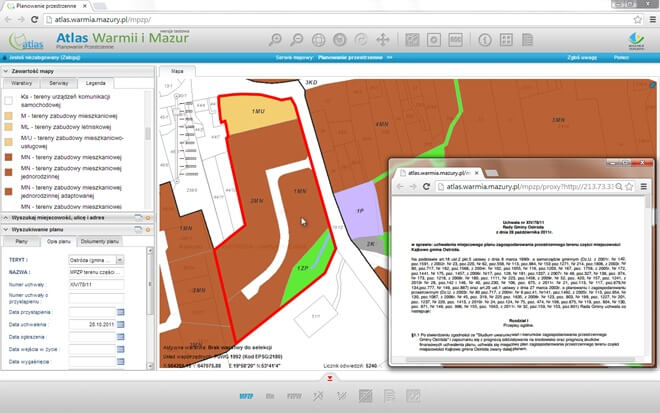Switch to the Warstwy tab
The width and height of the screenshot is (660, 413).
pyautogui.click(x=22, y=84)
